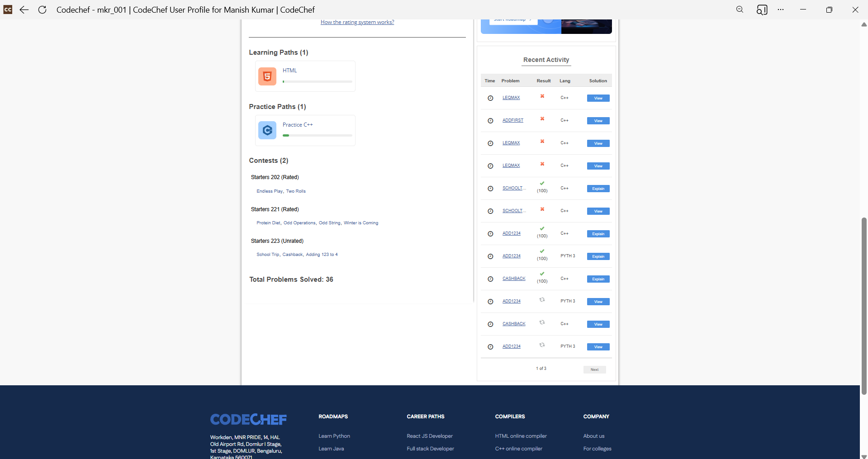Click View for the first LEQMAX submission
868x459 pixels.
coord(598,98)
